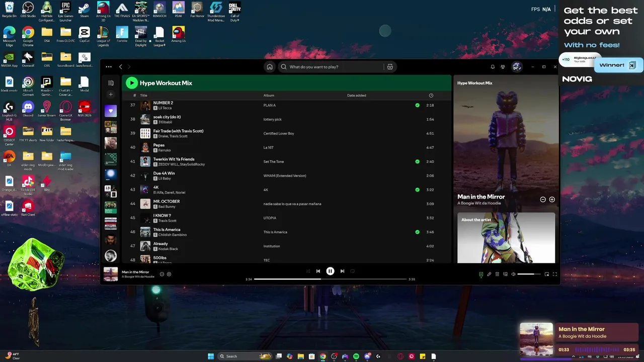Enter full screen player mode
This screenshot has width=644, height=362.
[555, 274]
